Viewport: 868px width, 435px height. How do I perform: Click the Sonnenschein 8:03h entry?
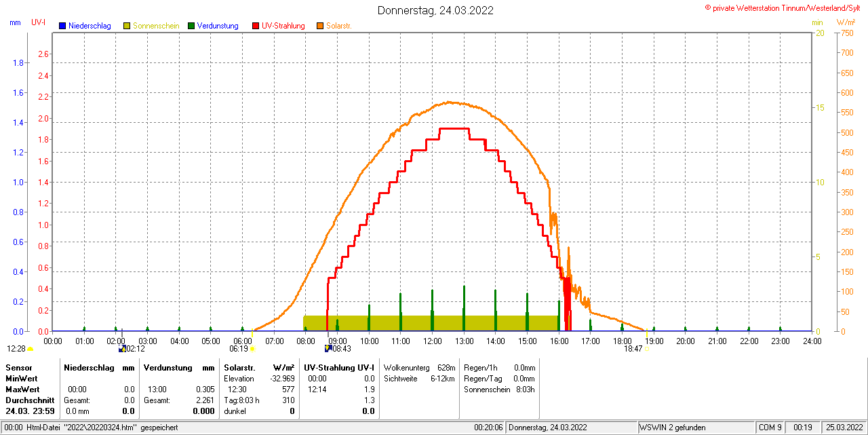(x=500, y=389)
